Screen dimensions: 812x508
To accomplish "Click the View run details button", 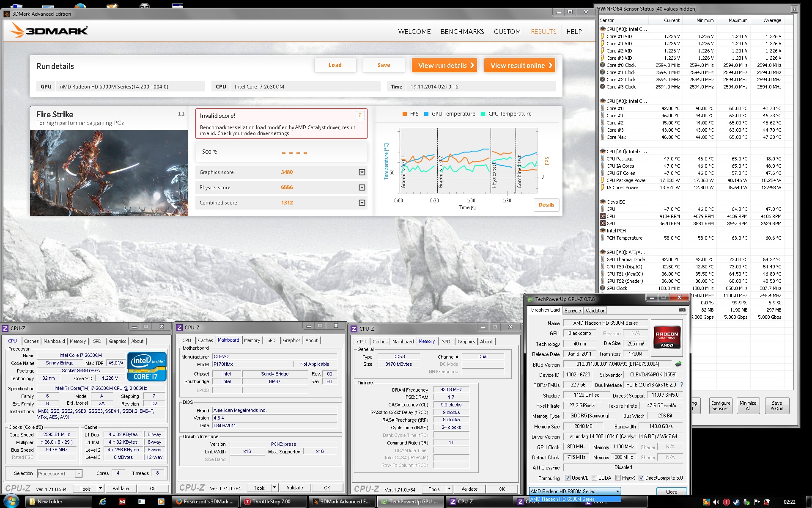I will (444, 65).
